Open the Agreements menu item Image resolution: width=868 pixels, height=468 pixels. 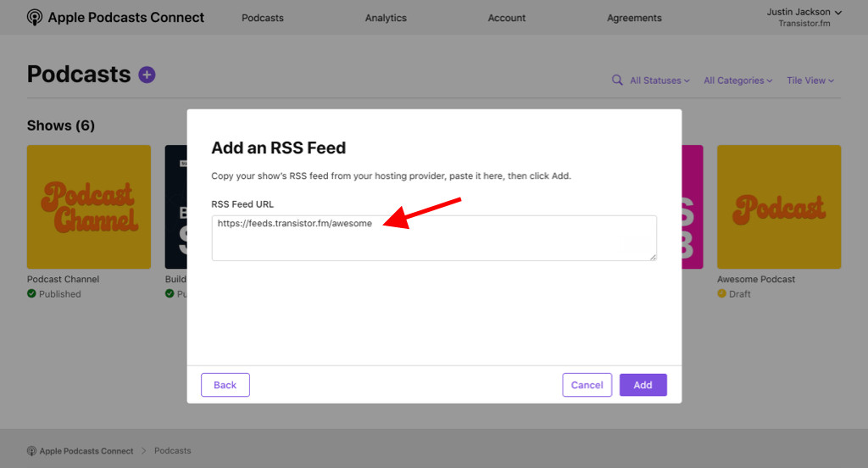[x=634, y=18]
